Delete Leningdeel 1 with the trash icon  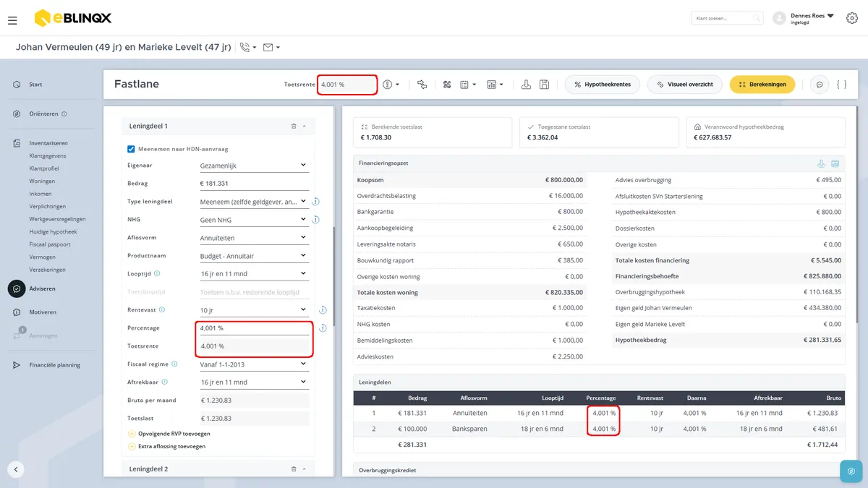click(294, 126)
